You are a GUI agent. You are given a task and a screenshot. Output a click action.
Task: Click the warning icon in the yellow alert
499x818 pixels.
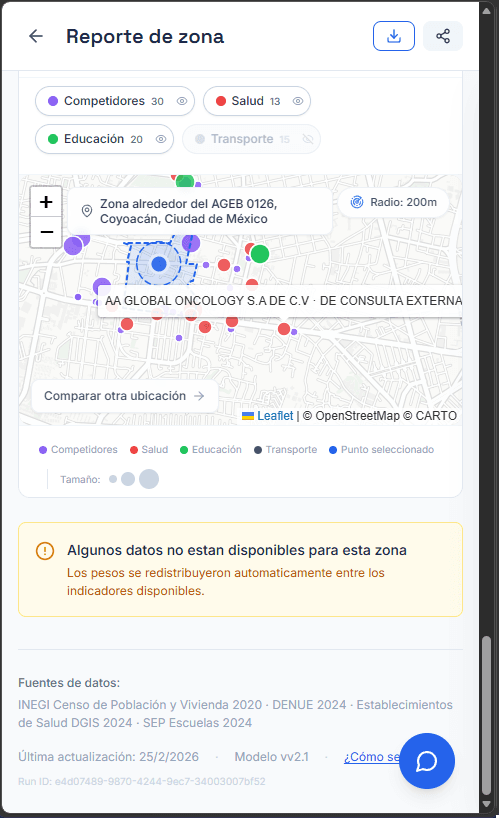(45, 550)
